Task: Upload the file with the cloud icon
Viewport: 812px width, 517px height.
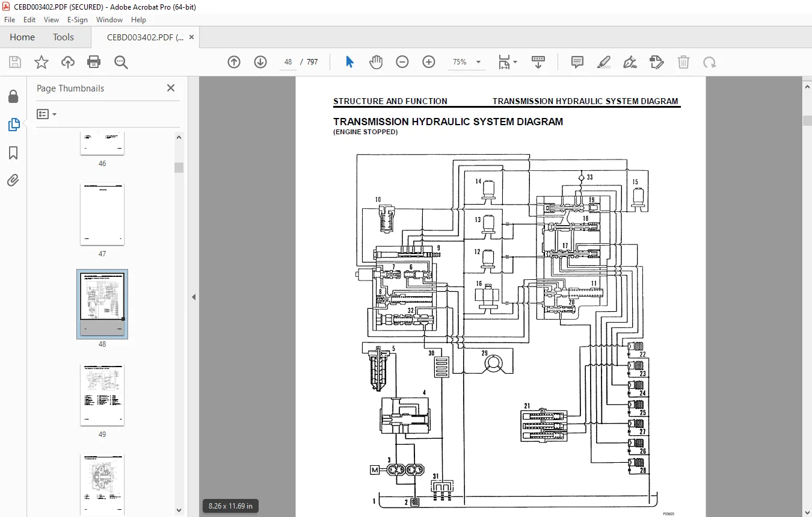Action: tap(68, 62)
